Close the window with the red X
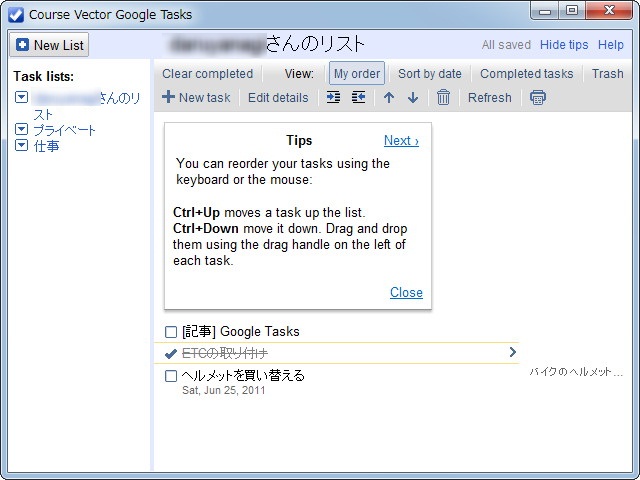The image size is (640, 480). coord(609,10)
